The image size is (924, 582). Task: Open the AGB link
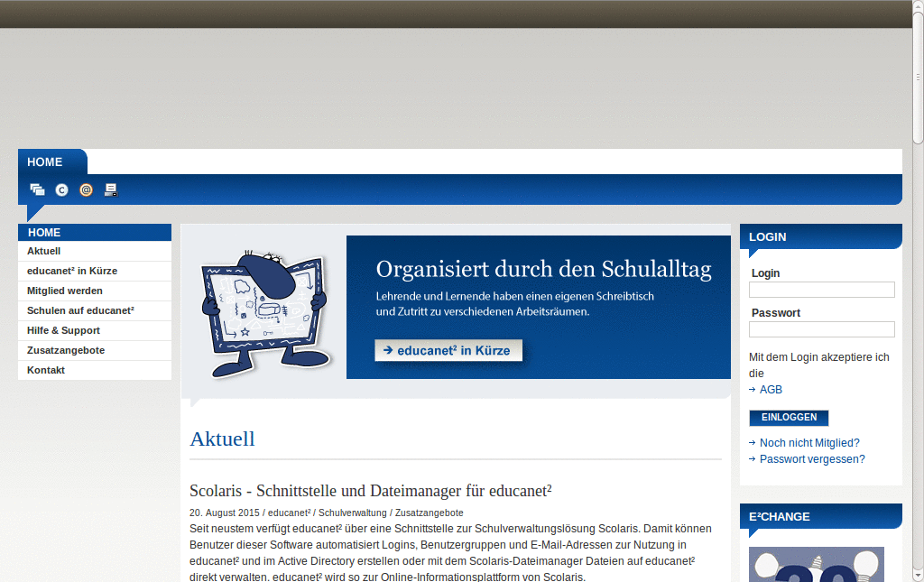[x=771, y=390]
